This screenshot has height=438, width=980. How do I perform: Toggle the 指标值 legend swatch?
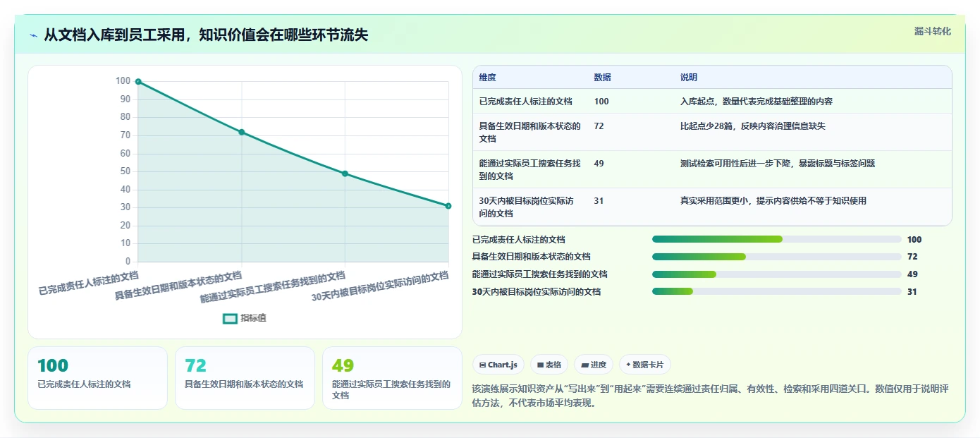coord(230,318)
